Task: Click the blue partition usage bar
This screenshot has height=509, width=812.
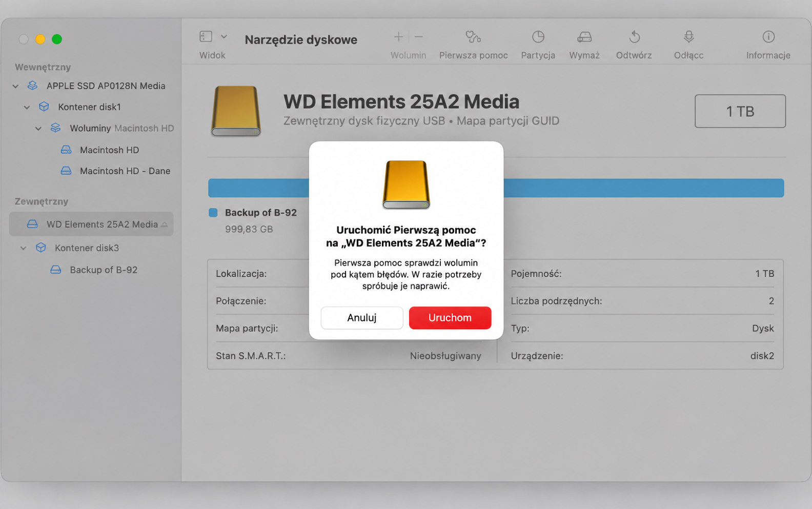Action: [496, 188]
